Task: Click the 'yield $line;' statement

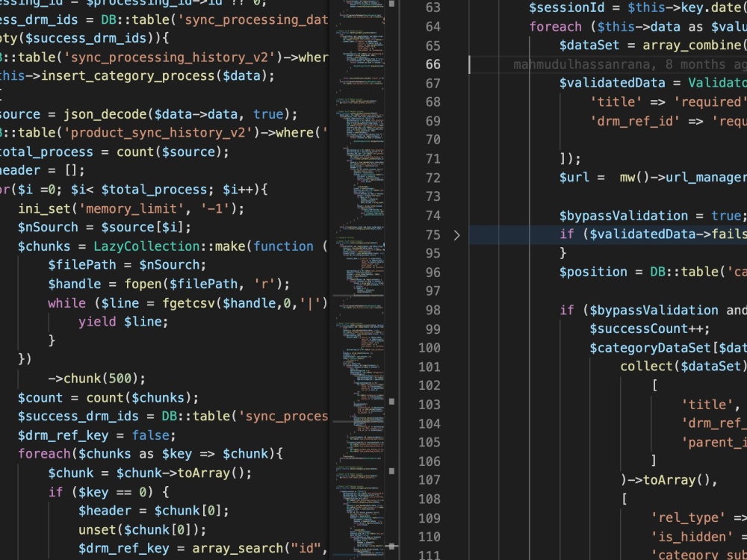Action: [123, 322]
